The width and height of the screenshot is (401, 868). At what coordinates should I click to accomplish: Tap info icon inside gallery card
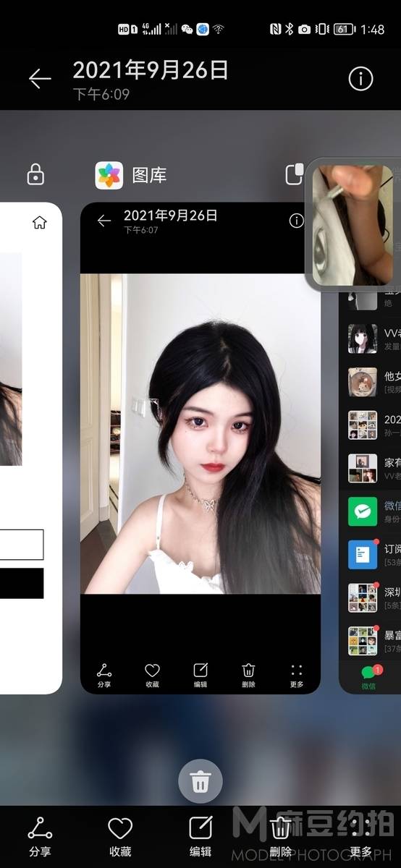296,221
